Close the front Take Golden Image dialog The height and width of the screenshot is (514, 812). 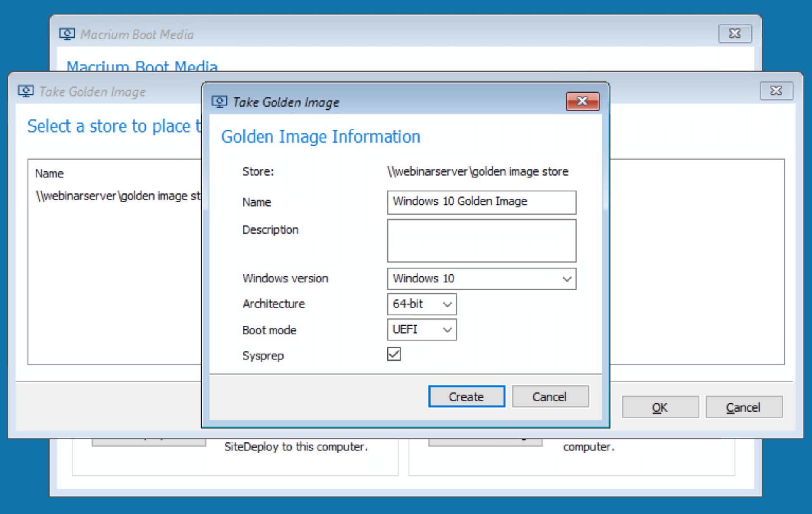(x=583, y=101)
